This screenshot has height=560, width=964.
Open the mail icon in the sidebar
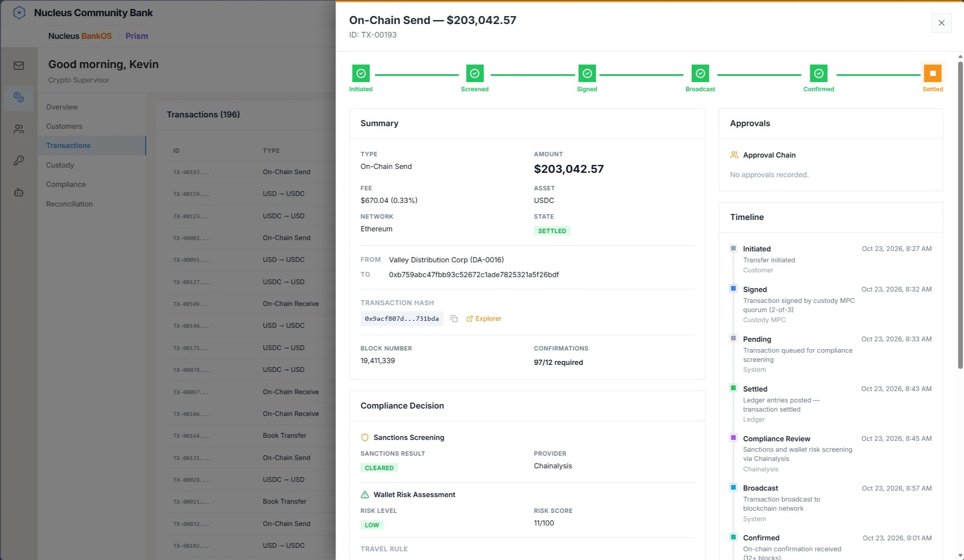tap(19, 66)
